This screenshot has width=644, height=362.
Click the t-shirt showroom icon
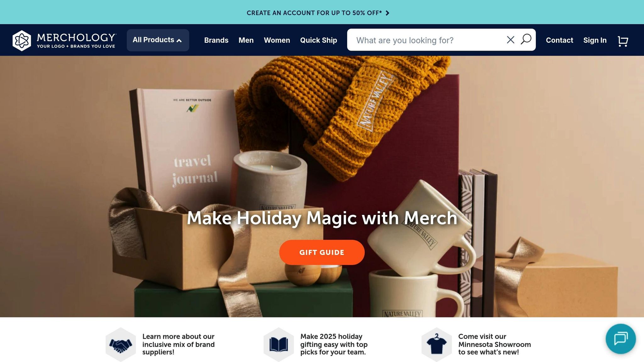pos(437,345)
